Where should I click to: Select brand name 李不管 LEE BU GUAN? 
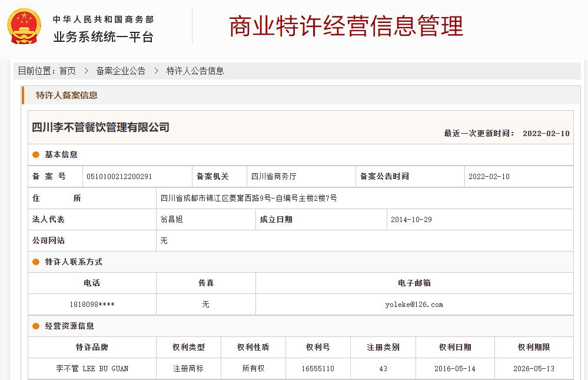click(x=92, y=369)
